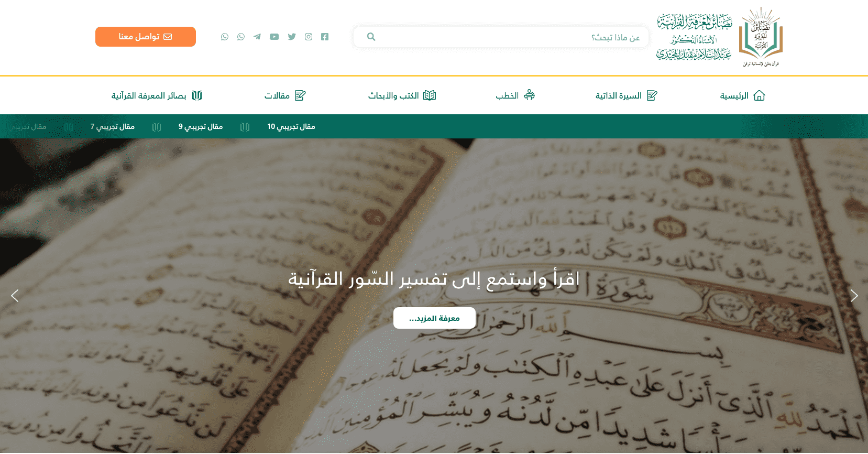The width and height of the screenshot is (868, 454).
Task: Open the 'مقالات' articles menu item
Action: point(285,95)
